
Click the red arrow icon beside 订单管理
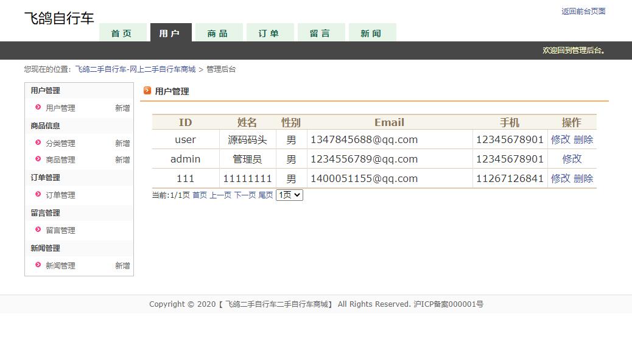pos(37,195)
